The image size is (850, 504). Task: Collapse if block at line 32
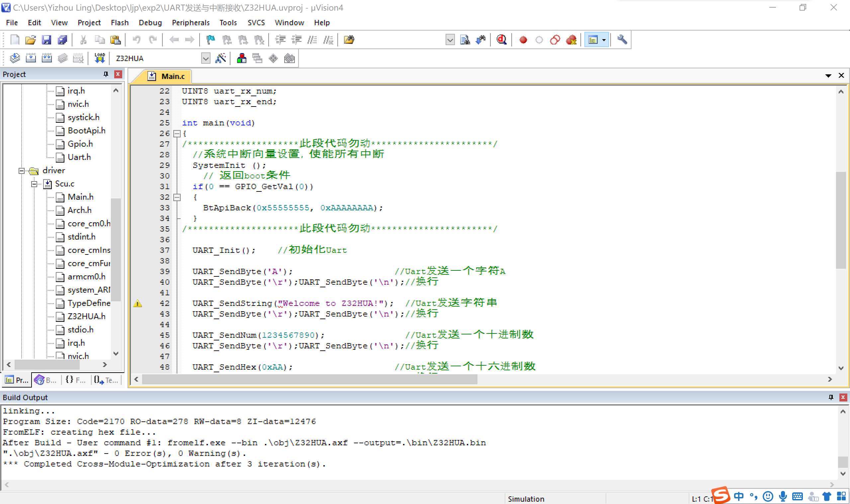[177, 197]
